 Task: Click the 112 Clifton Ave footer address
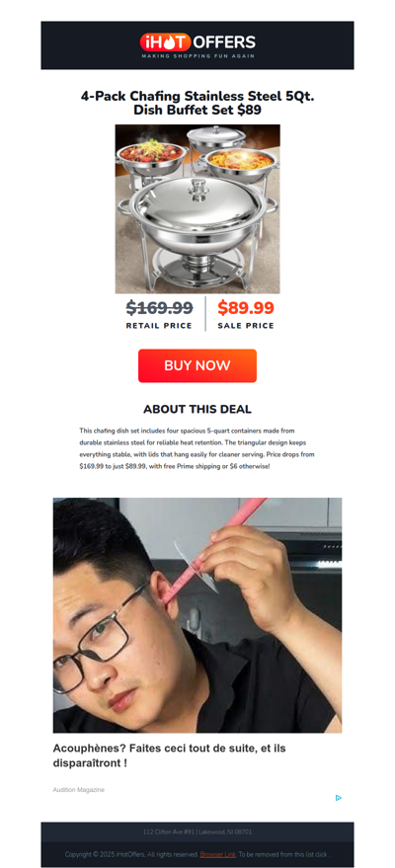click(x=197, y=831)
